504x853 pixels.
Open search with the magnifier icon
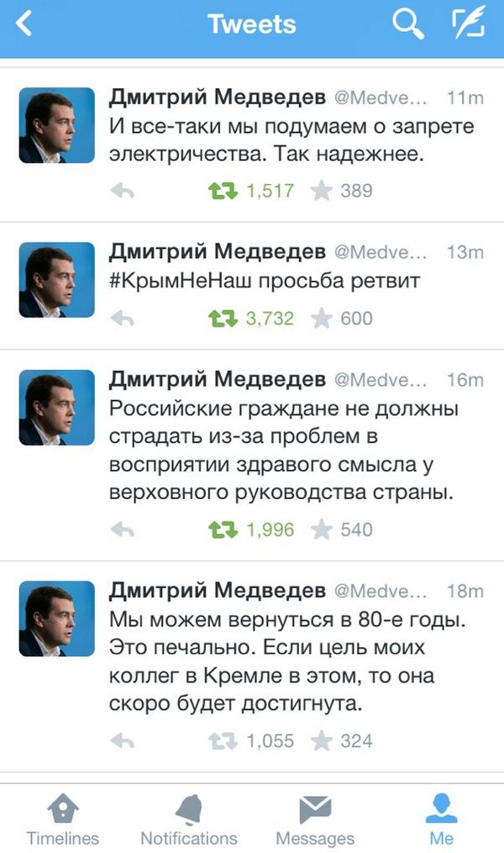[x=407, y=24]
